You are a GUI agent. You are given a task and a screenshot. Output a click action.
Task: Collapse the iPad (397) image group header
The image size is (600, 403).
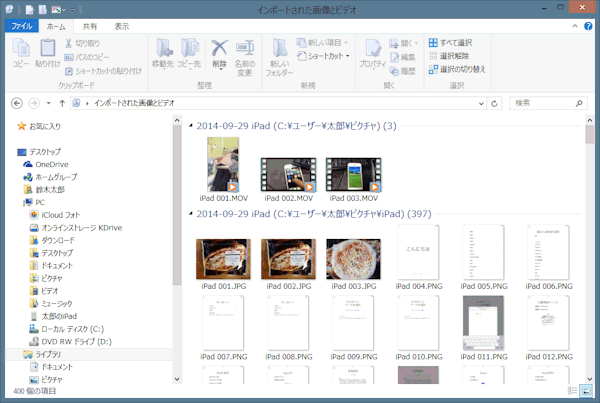pos(190,213)
